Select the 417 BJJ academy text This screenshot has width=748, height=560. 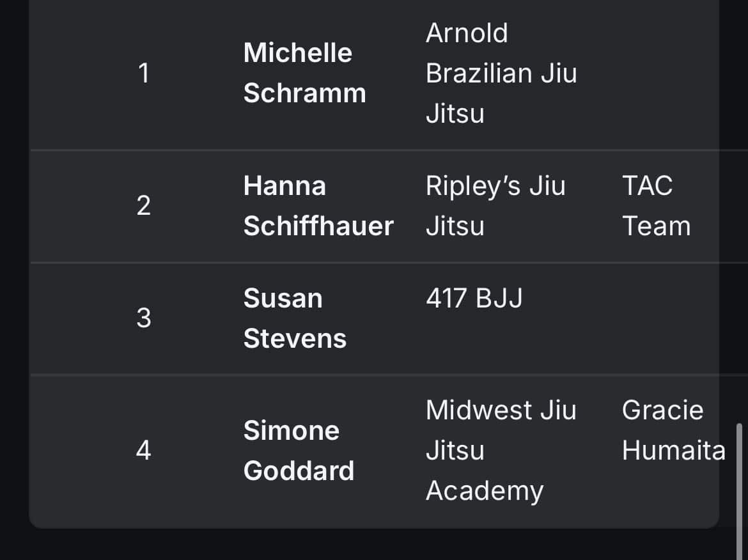474,299
